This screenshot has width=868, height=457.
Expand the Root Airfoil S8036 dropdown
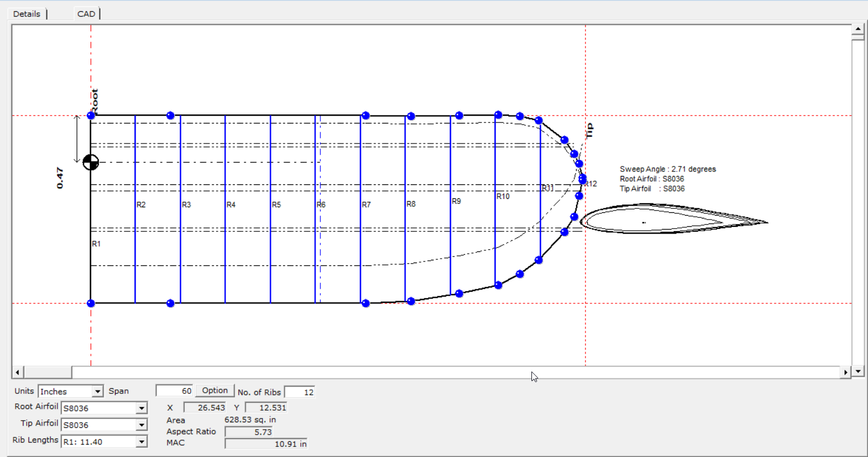(x=142, y=408)
